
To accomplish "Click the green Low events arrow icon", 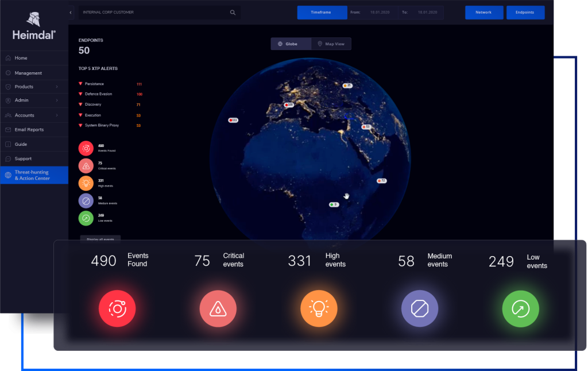I will (520, 309).
